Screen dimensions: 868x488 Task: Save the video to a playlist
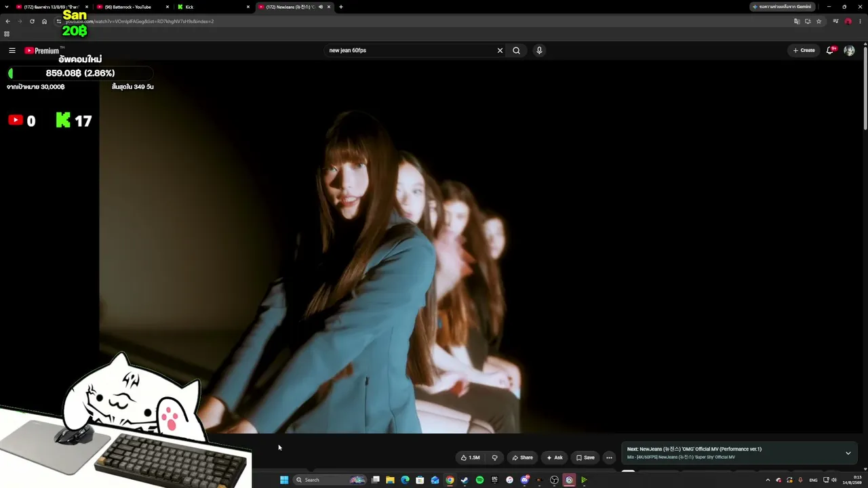point(585,457)
